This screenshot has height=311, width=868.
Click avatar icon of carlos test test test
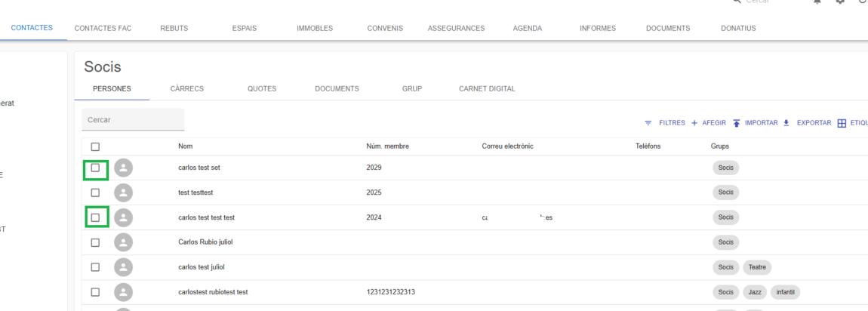point(124,217)
